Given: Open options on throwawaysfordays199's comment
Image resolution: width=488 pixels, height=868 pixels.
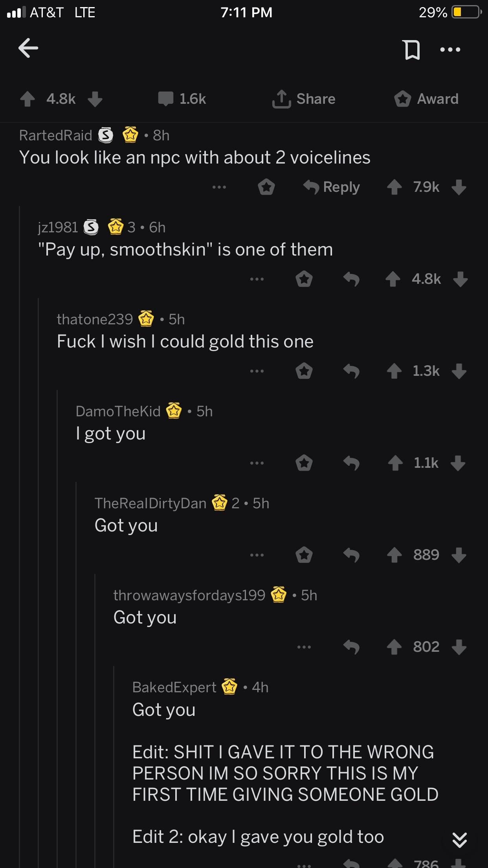Looking at the screenshot, I should point(304,647).
